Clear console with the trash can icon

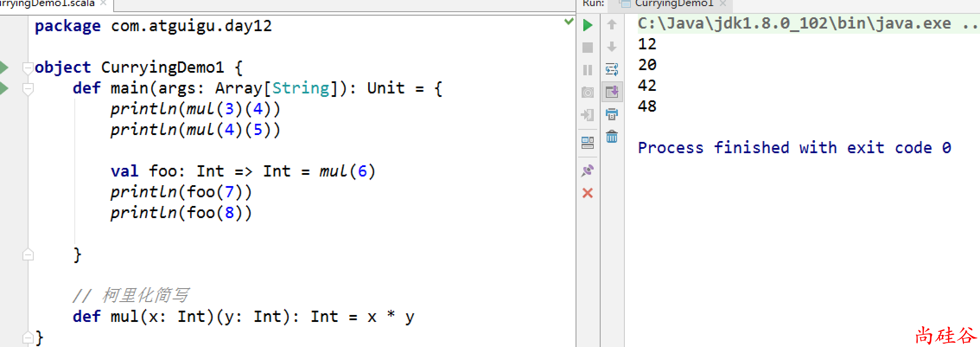[612, 137]
